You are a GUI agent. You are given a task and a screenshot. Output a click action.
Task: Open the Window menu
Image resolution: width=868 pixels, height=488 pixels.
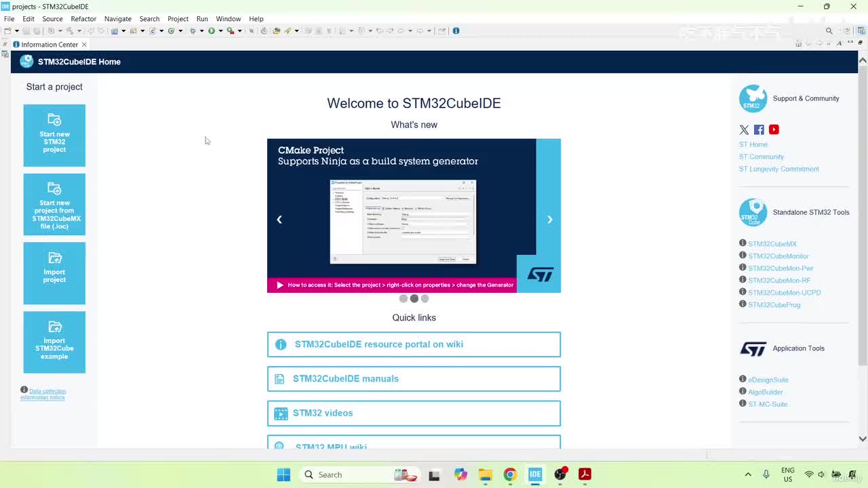[x=229, y=19]
